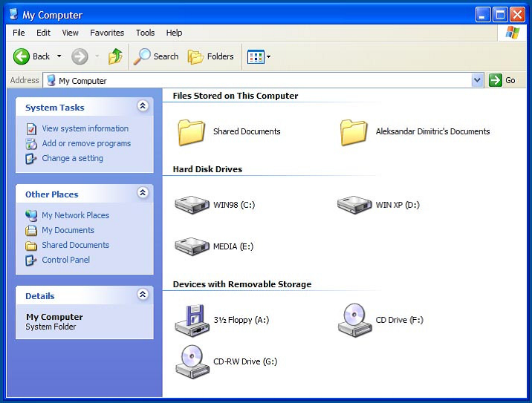Click the CD-RW Drive (G:) label
532x403 pixels.
click(245, 361)
